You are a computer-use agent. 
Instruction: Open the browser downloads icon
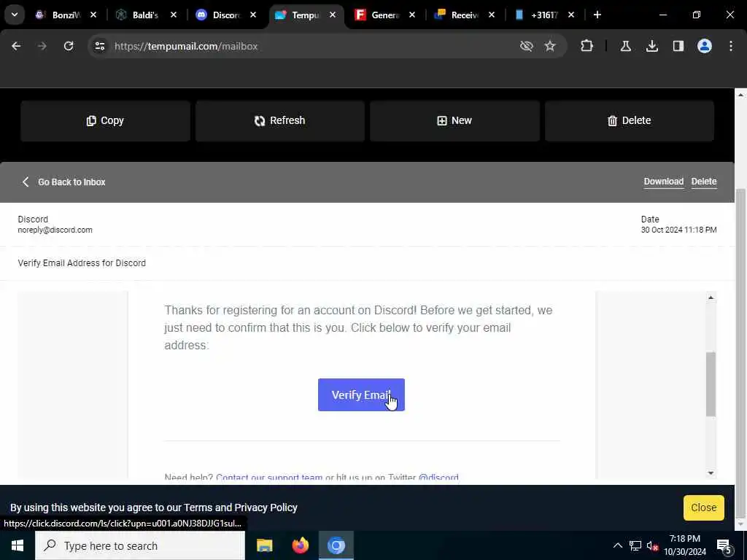coord(652,46)
